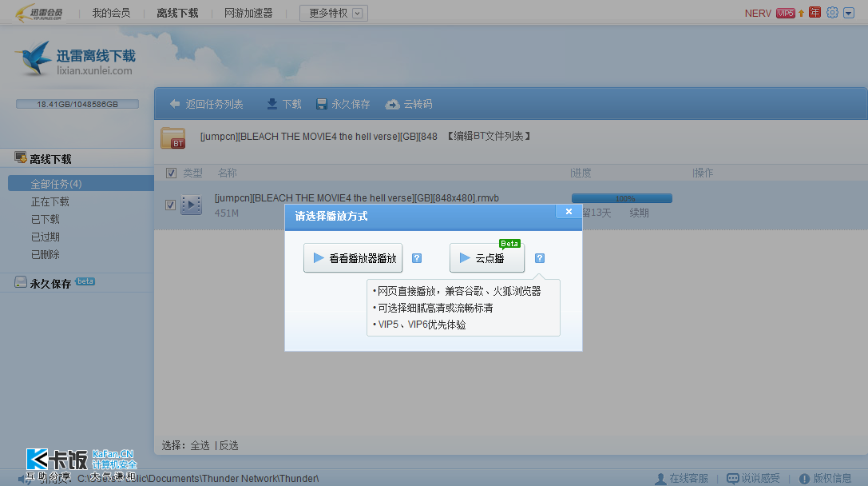This screenshot has height=486, width=868.
Task: Select 正在下载 in sidebar
Action: 50,201
